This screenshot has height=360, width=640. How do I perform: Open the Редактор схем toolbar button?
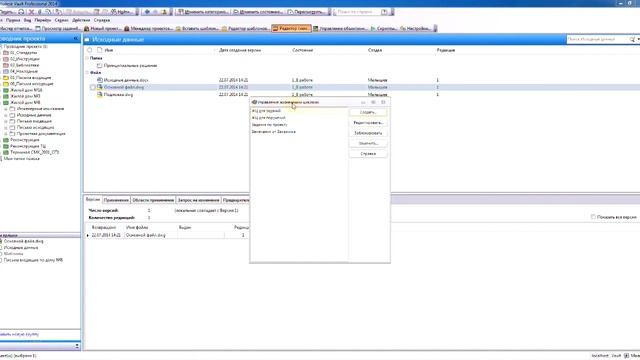pos(291,29)
